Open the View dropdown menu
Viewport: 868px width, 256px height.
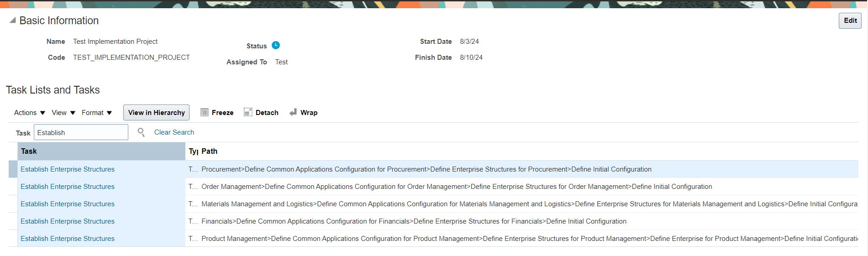pyautogui.click(x=63, y=113)
